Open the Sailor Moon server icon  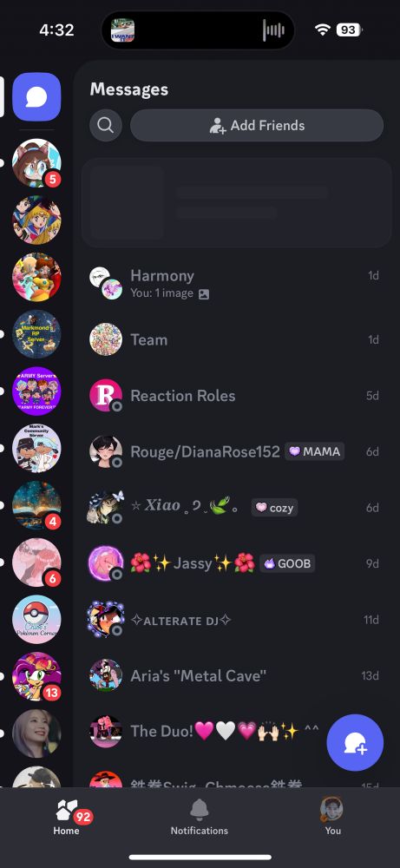pos(36,220)
